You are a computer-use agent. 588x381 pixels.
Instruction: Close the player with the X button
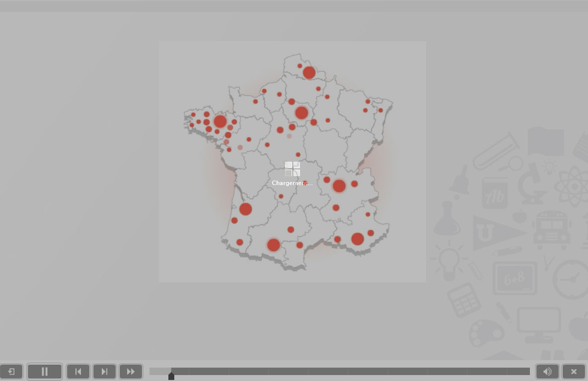point(574,372)
